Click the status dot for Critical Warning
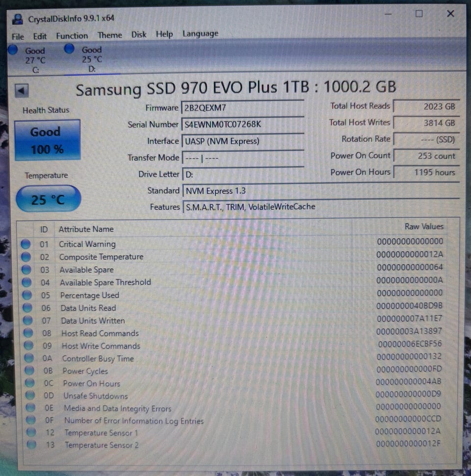 click(x=26, y=244)
